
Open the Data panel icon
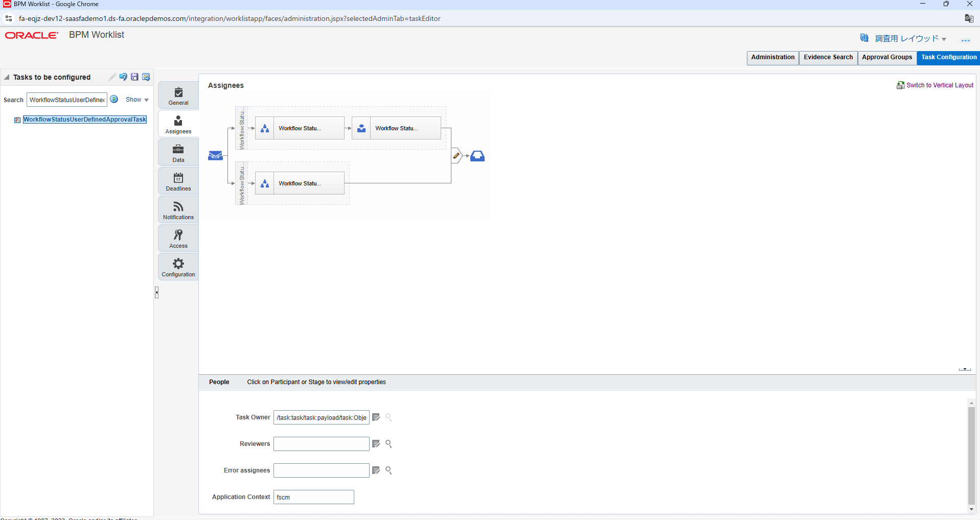pyautogui.click(x=177, y=152)
